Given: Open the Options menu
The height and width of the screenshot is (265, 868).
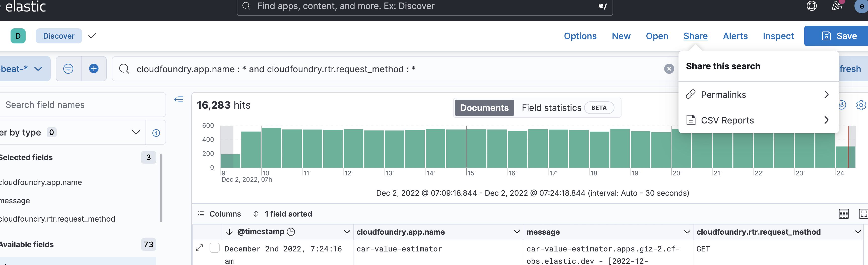Looking at the screenshot, I should pos(580,36).
